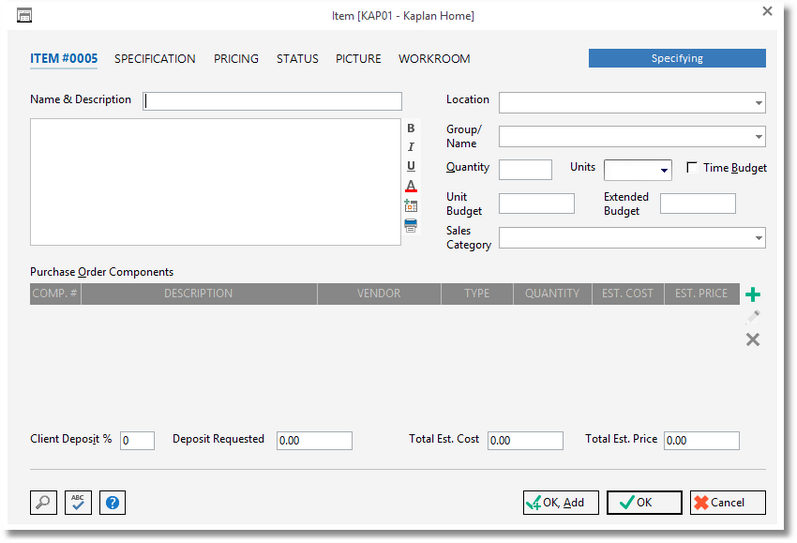The height and width of the screenshot is (543, 797).
Task: Switch to the SPECIFICATION tab
Action: pos(155,59)
